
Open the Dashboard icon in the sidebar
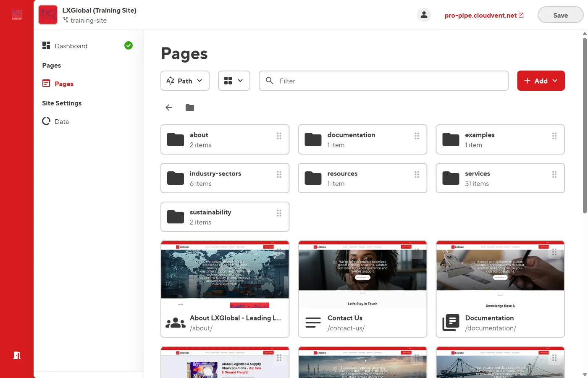click(x=46, y=45)
